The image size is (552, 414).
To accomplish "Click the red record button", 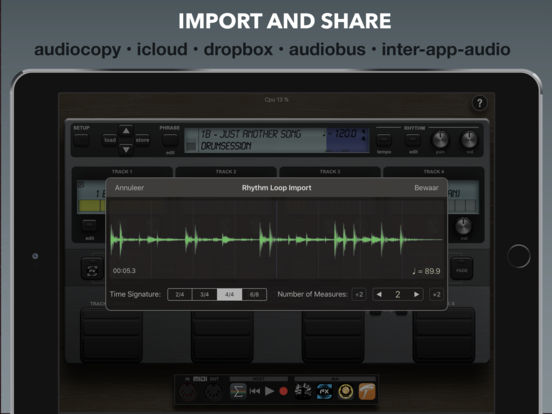I will [x=283, y=391].
